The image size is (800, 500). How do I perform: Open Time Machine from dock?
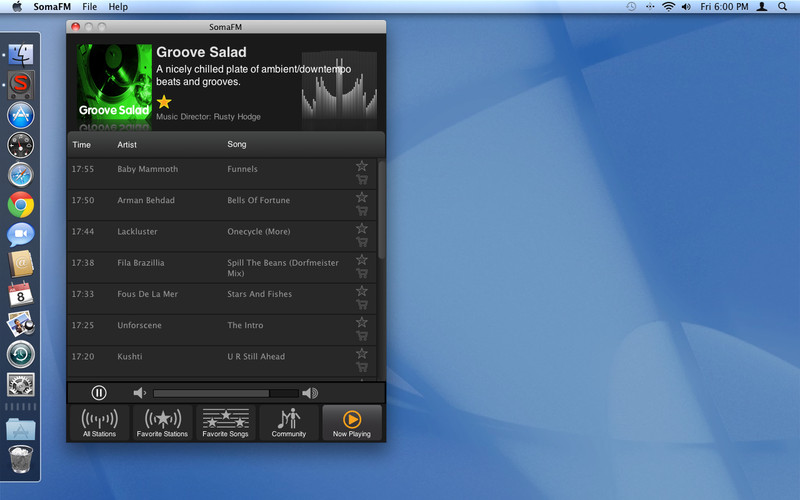coord(21,354)
